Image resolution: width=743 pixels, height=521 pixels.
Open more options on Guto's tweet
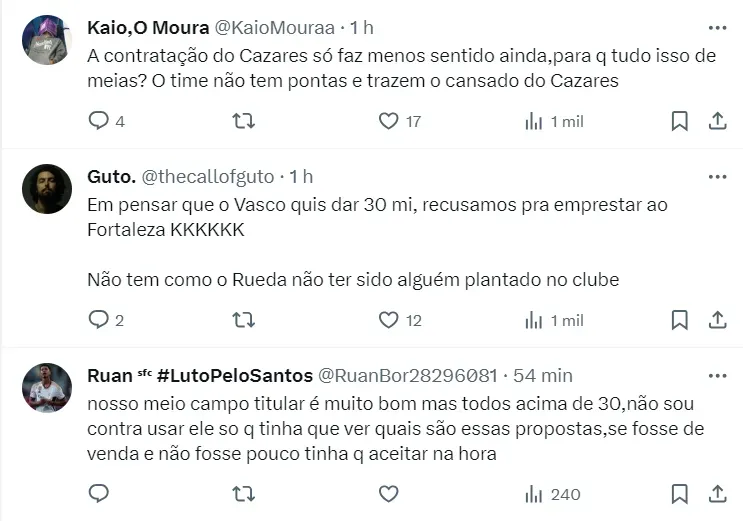pos(717,177)
